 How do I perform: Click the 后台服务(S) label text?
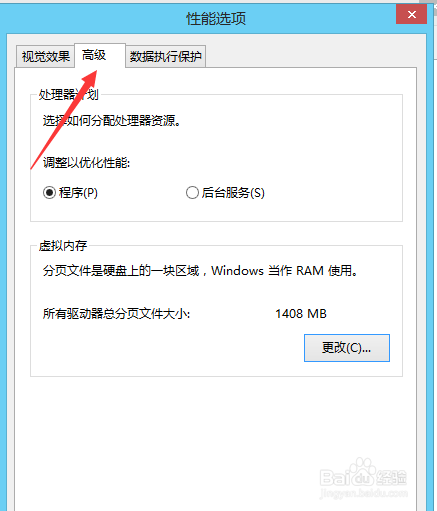tap(233, 193)
